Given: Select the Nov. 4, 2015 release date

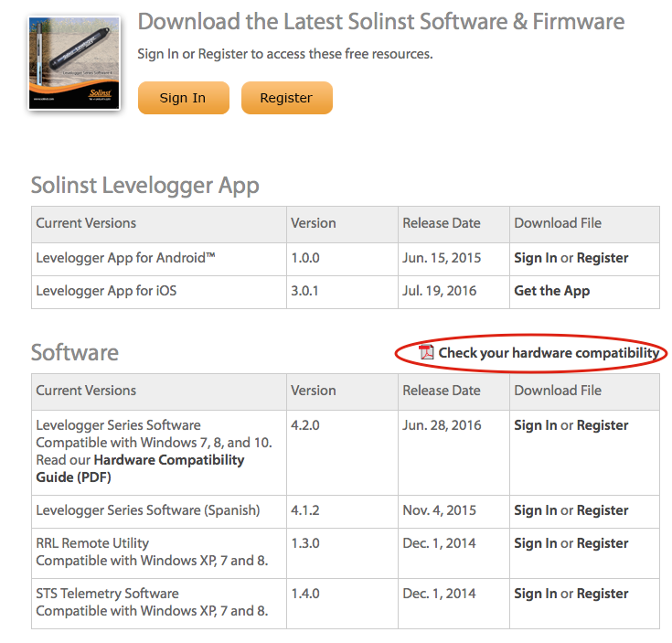Looking at the screenshot, I should [439, 510].
